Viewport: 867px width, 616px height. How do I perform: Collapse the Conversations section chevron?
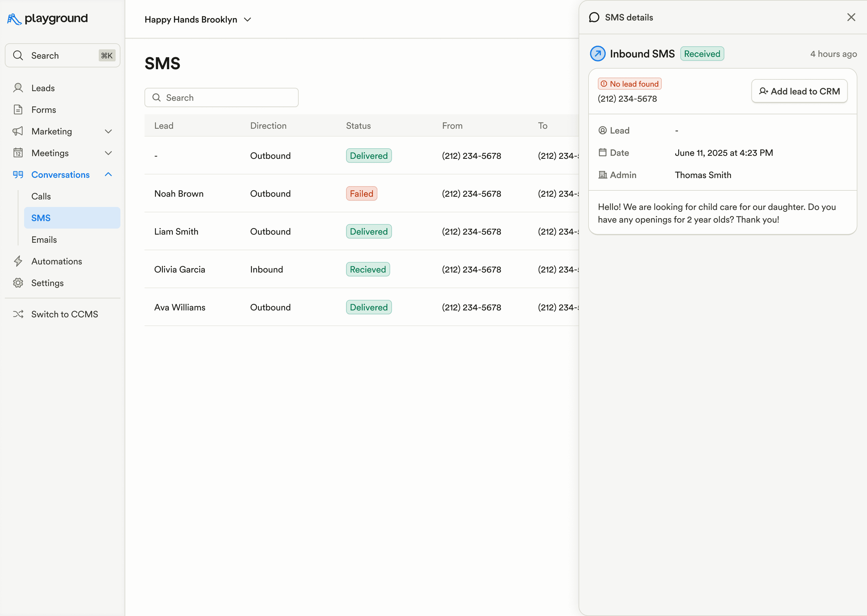[108, 174]
